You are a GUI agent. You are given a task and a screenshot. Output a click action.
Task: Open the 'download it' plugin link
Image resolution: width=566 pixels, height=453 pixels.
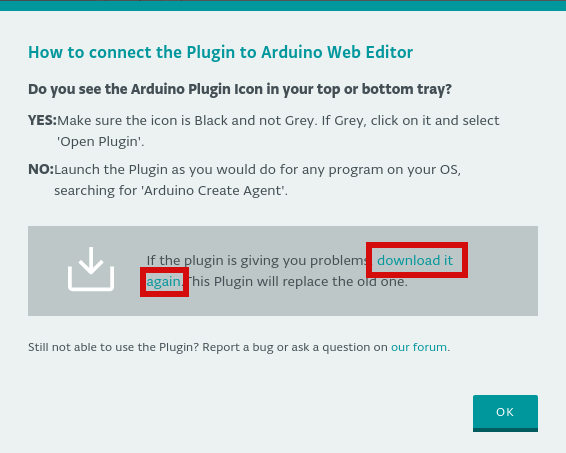tap(415, 260)
